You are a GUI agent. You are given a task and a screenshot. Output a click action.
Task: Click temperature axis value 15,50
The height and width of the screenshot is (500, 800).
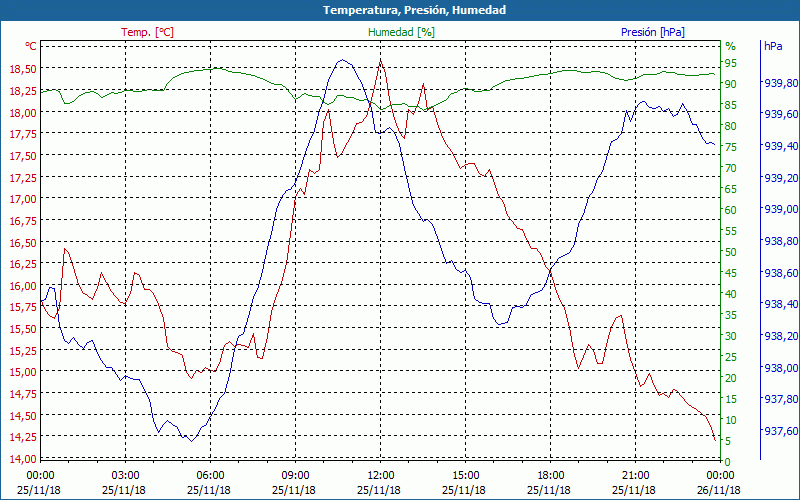(22, 329)
